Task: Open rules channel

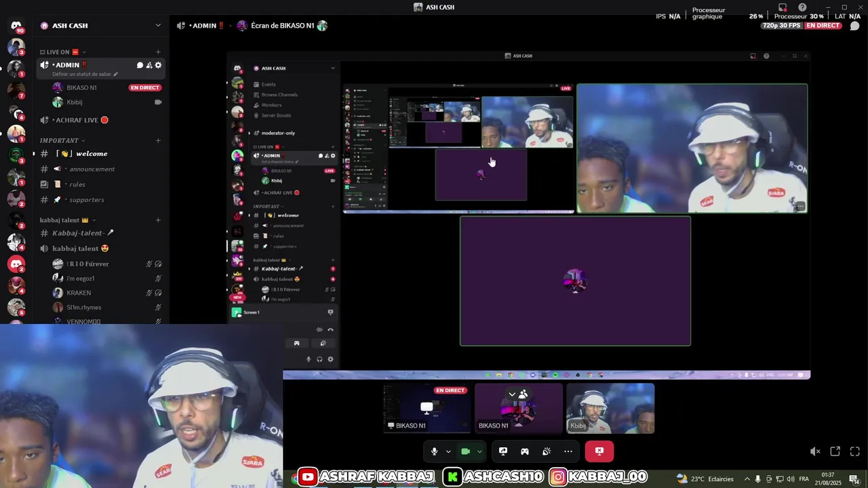Action: tap(100, 184)
